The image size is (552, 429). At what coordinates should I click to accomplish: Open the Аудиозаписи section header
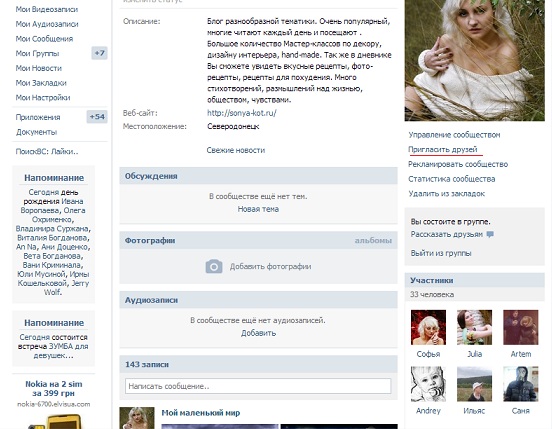258,300
